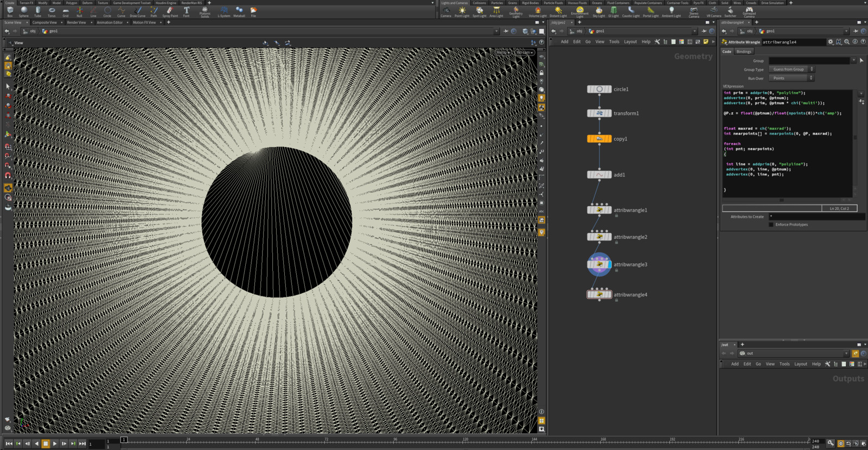Expand network editor path dropdown
868x450 pixels.
(x=694, y=31)
